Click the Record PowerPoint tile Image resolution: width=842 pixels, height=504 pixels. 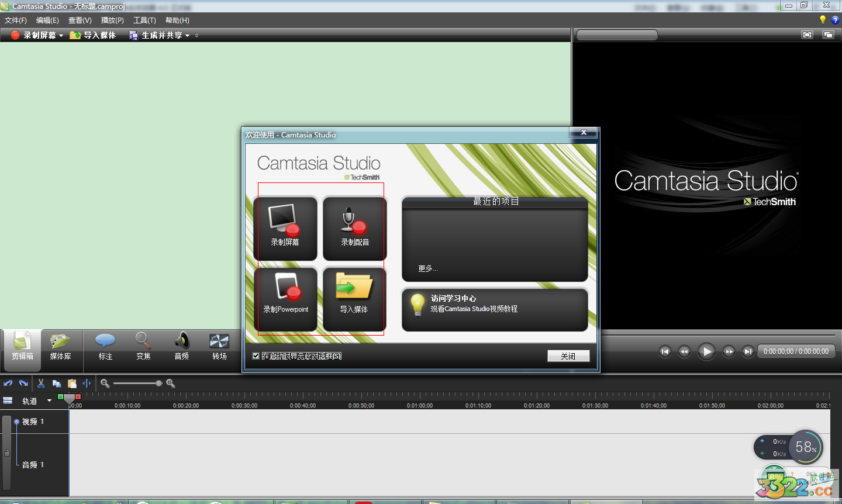coord(285,299)
